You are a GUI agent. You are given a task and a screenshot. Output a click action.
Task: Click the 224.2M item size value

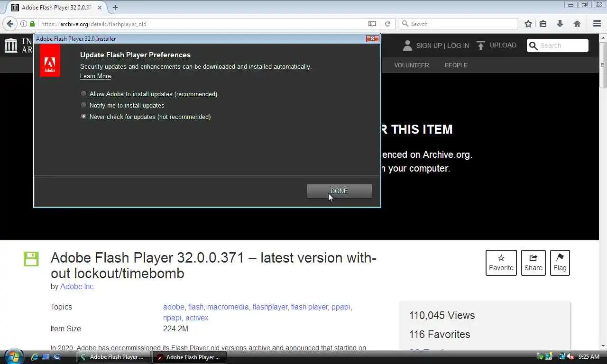tap(175, 328)
